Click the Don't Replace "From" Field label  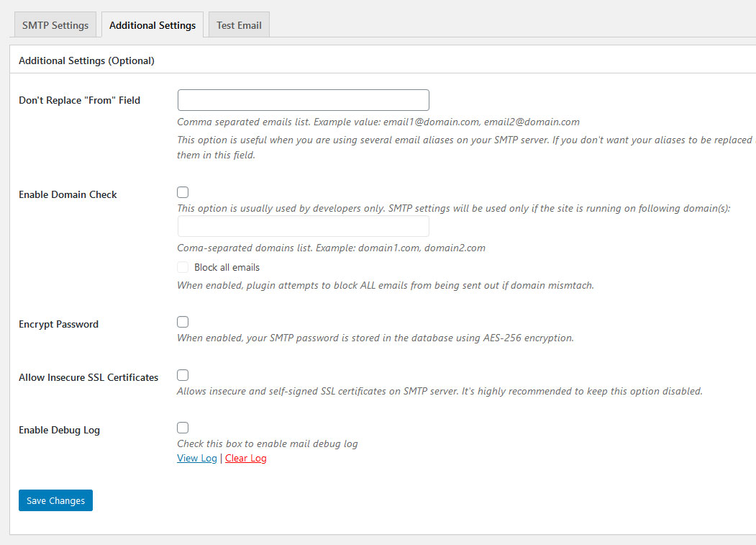click(x=79, y=100)
